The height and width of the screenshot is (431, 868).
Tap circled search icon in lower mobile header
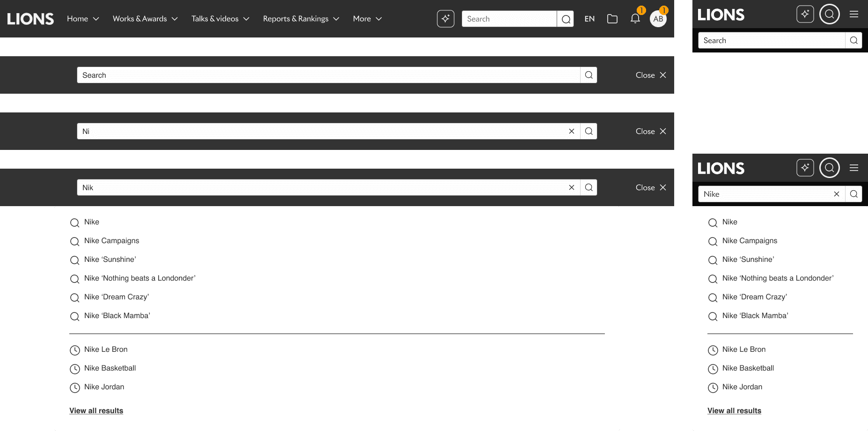(x=829, y=168)
